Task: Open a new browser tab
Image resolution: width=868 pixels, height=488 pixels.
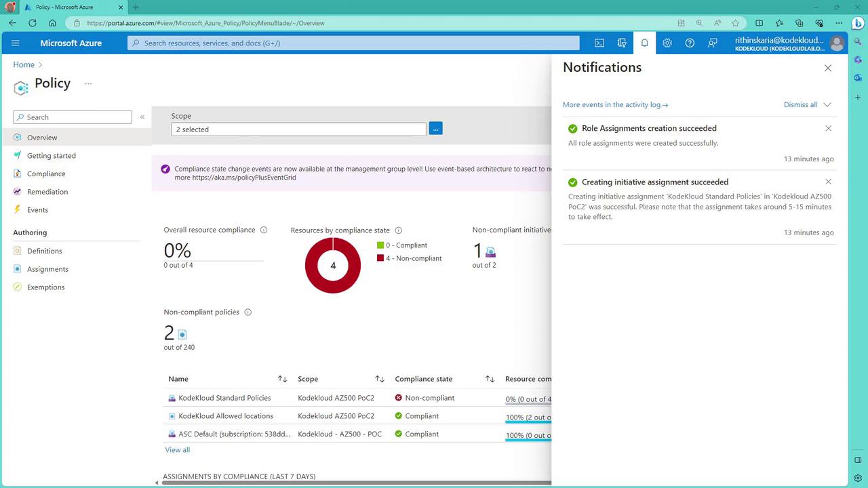Action: pos(136,7)
